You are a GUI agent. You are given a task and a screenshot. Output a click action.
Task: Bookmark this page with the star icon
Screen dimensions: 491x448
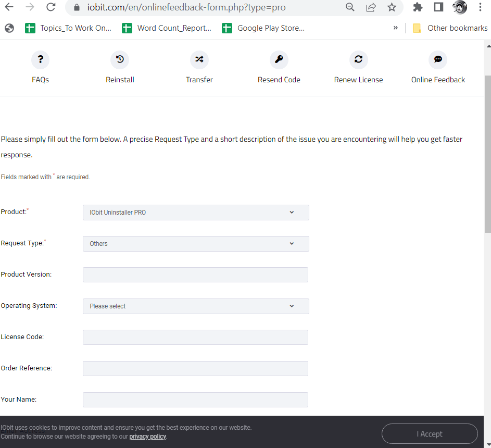point(392,7)
